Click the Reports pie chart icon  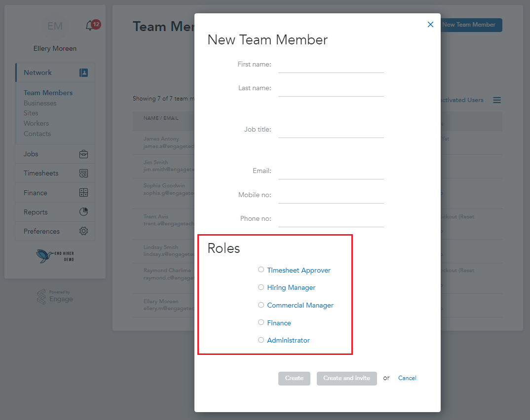click(83, 211)
